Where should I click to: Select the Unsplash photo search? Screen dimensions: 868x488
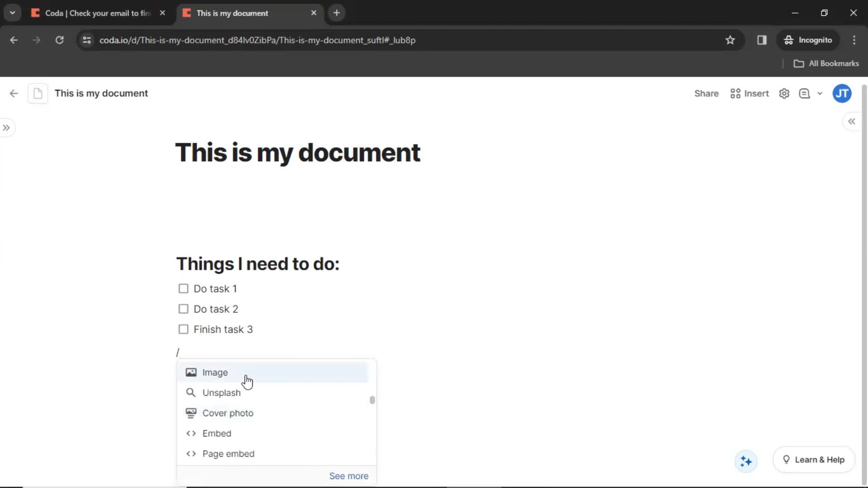(x=222, y=392)
